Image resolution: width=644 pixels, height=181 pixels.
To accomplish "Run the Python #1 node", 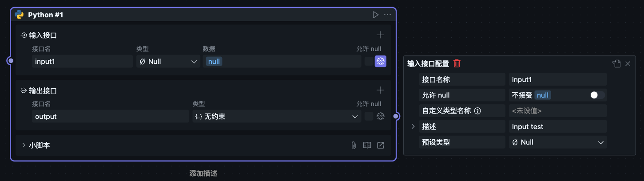I will coord(376,15).
